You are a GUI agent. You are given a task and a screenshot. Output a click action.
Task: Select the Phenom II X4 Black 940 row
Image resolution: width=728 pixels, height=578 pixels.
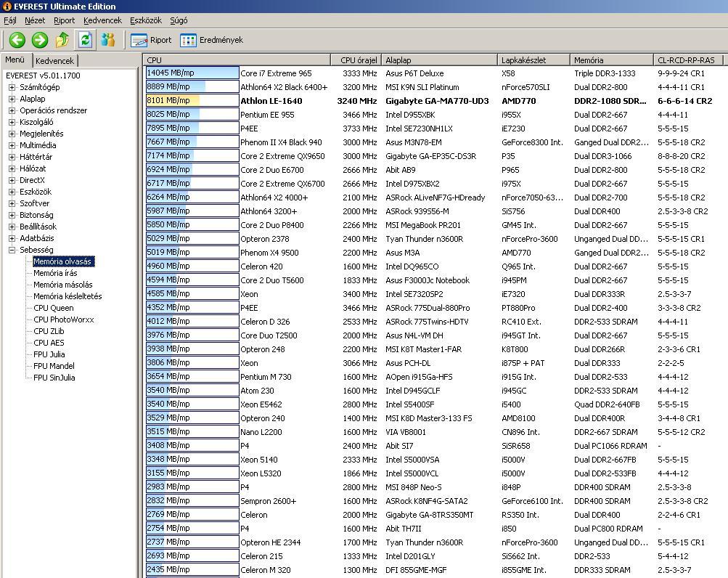click(281, 142)
